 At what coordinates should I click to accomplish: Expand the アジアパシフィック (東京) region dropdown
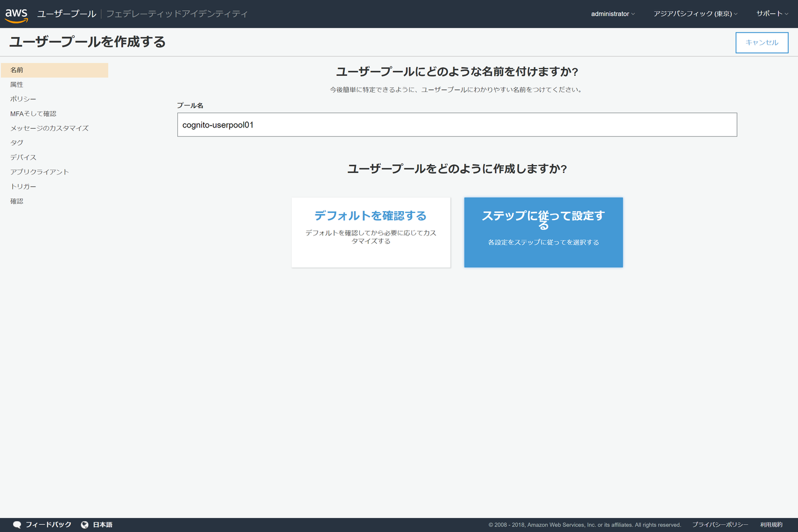click(x=695, y=14)
